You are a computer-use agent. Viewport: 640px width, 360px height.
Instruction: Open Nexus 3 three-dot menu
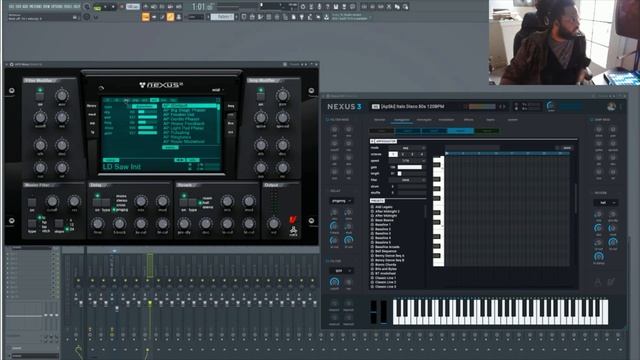point(621,107)
